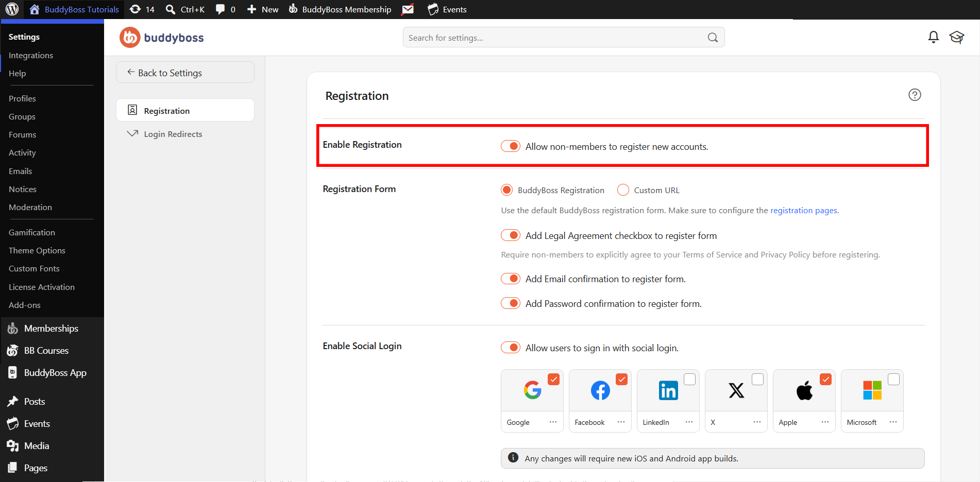Image resolution: width=980 pixels, height=482 pixels.
Task: Click the Search for settings field
Action: coord(564,38)
